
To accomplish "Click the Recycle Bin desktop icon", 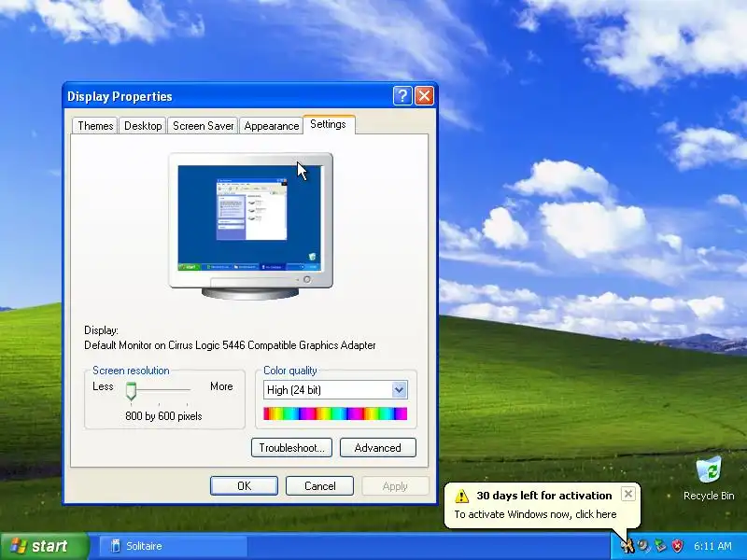I will [x=709, y=478].
